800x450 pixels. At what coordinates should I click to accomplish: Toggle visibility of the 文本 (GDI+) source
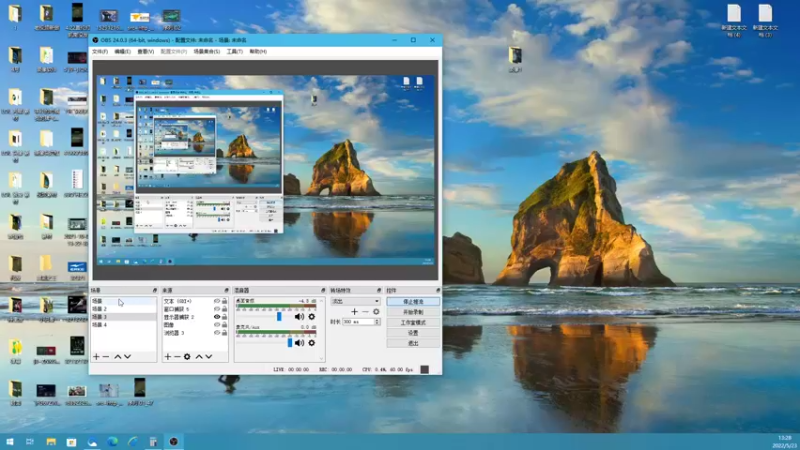[x=217, y=301]
